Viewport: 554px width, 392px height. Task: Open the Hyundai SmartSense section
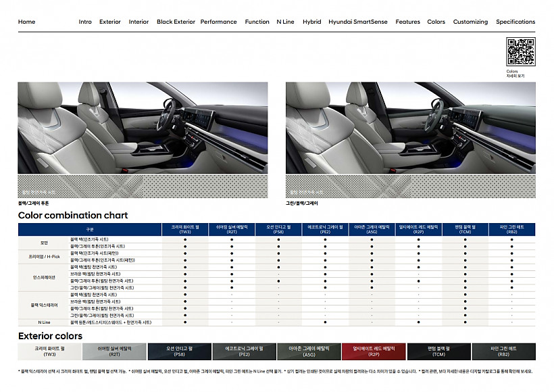358,22
